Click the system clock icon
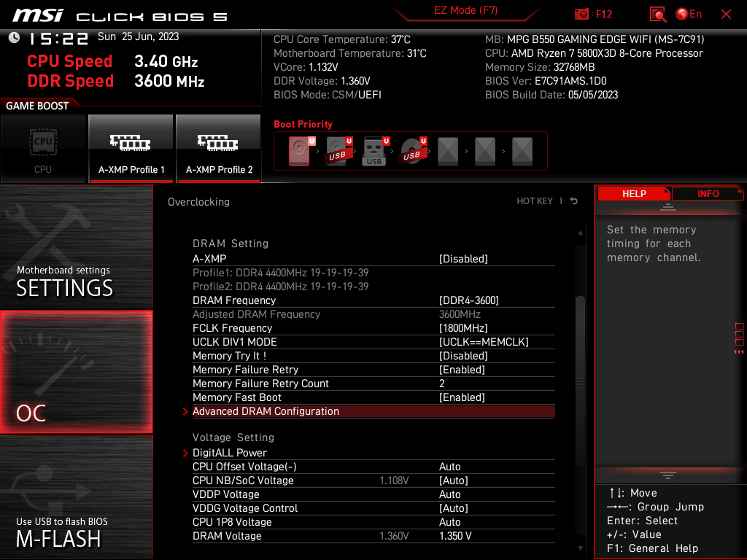 point(15,37)
